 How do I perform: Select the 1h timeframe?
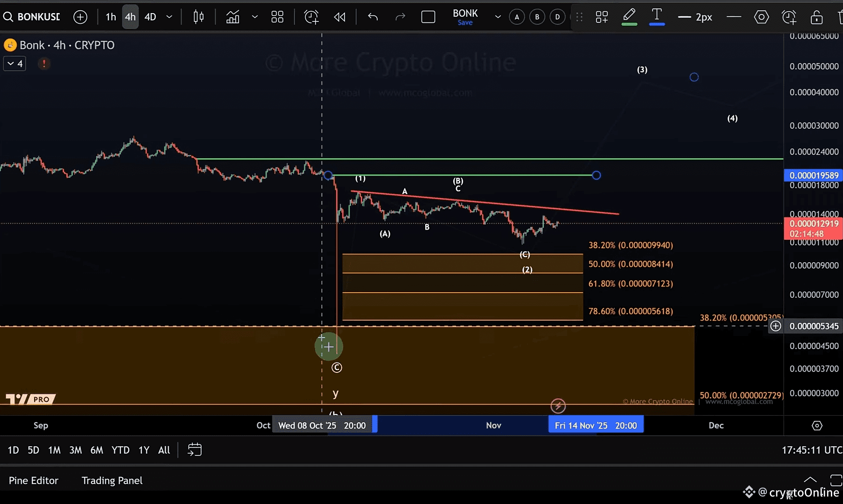[111, 17]
